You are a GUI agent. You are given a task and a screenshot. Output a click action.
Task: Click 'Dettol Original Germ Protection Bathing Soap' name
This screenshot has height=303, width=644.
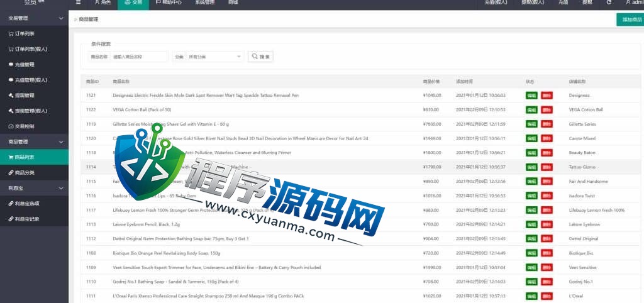(180, 239)
